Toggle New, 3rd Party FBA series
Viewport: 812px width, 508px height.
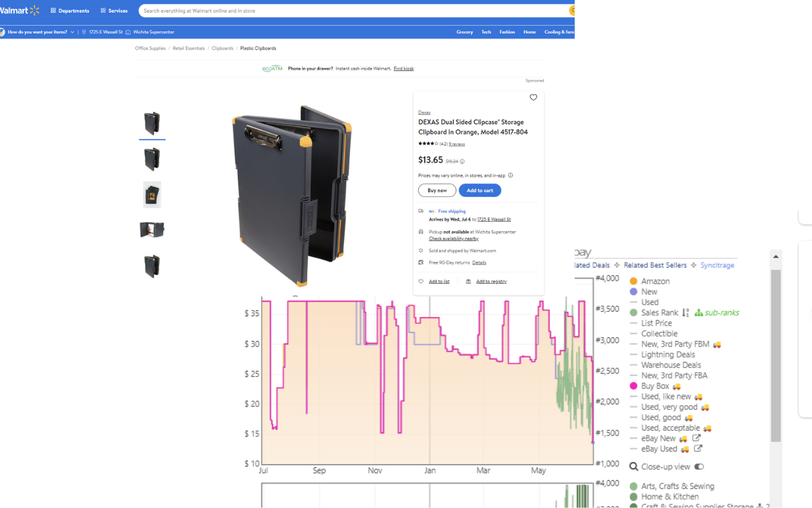[668, 375]
